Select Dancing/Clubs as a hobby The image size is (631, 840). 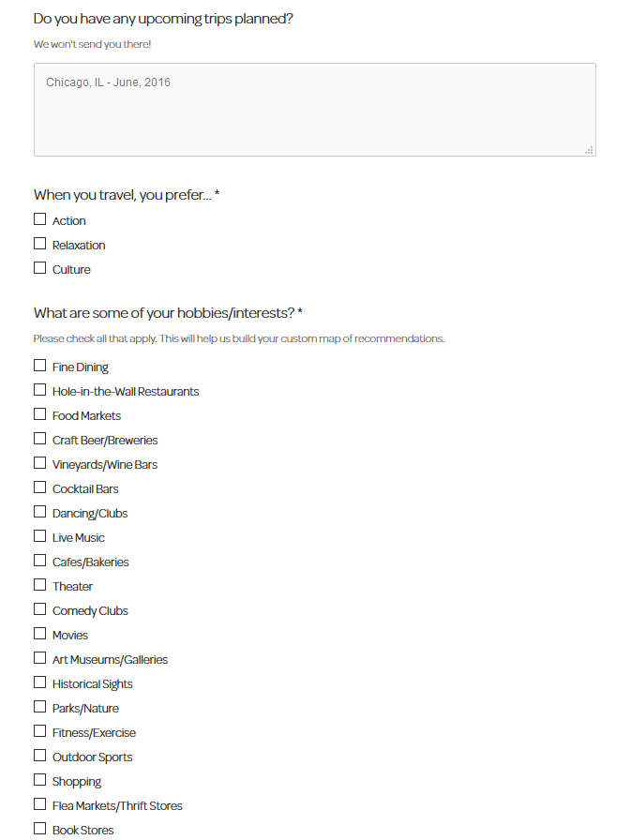39,510
